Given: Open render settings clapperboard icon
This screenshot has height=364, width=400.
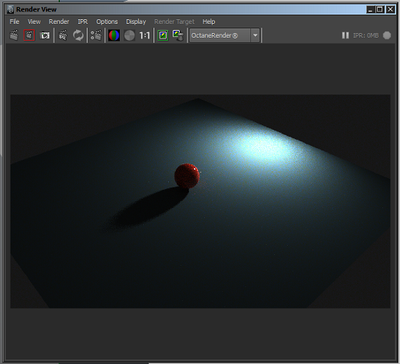Looking at the screenshot, I should (x=96, y=35).
